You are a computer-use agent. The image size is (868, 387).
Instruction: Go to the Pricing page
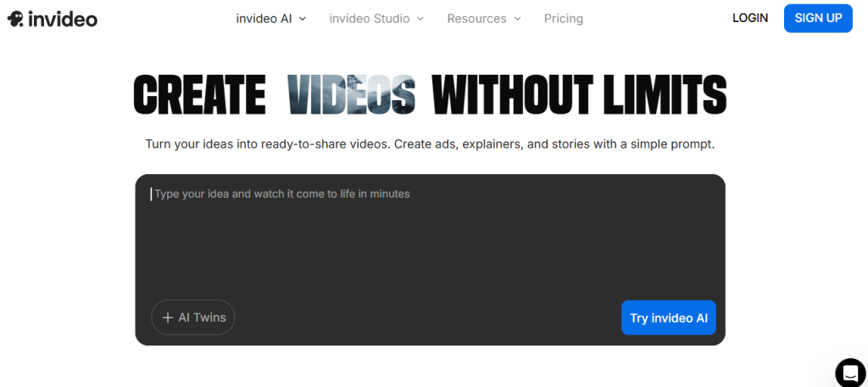tap(564, 19)
